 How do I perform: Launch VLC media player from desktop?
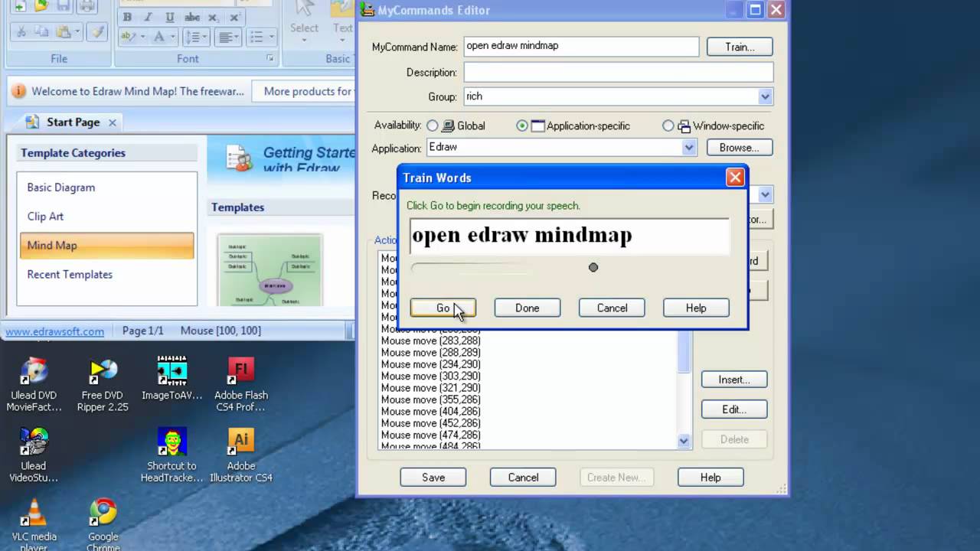34,524
